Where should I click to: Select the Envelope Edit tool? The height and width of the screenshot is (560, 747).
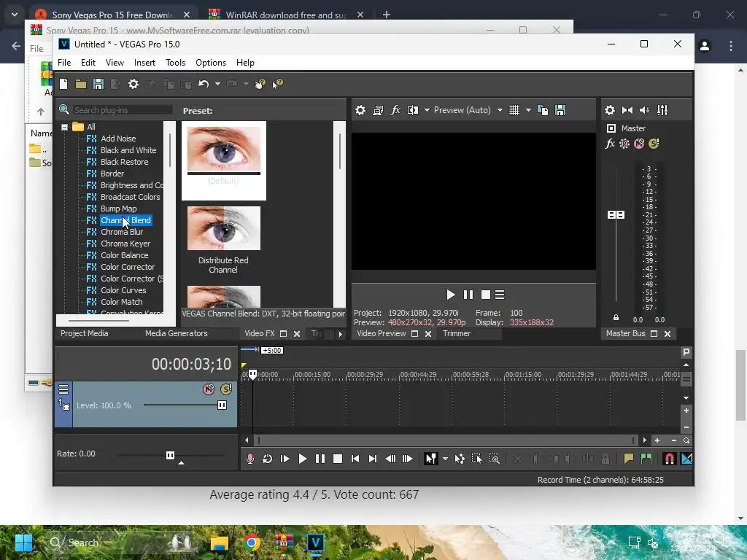pyautogui.click(x=460, y=459)
